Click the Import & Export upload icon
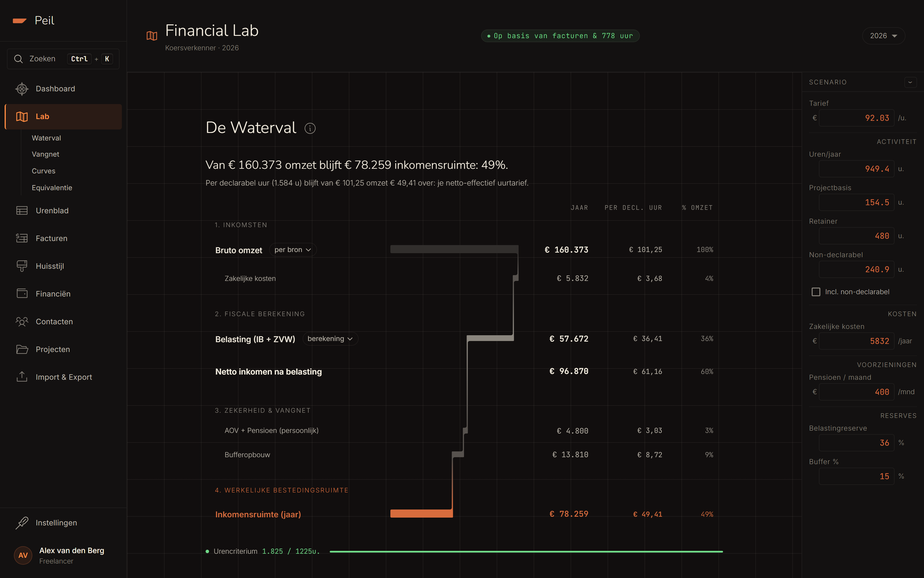 click(22, 377)
